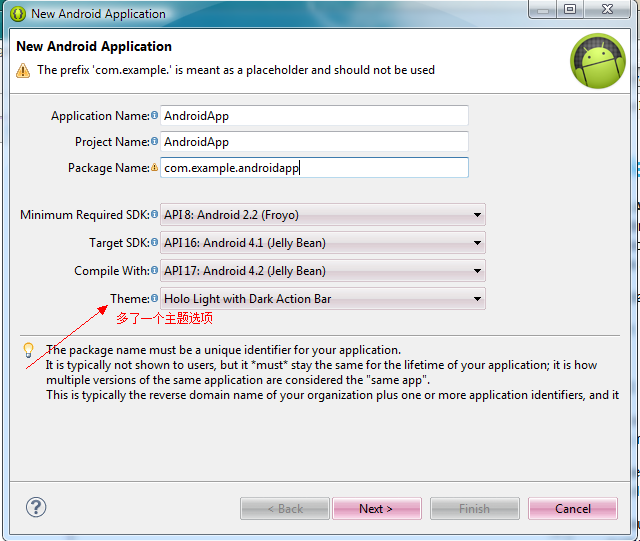Click the disabled Back button
This screenshot has width=640, height=541.
point(285,509)
